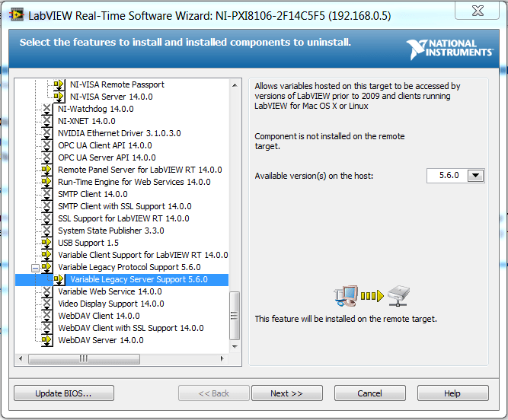Select WebDAV Server 14.0.0 row
This screenshot has height=420, width=508.
pos(101,340)
